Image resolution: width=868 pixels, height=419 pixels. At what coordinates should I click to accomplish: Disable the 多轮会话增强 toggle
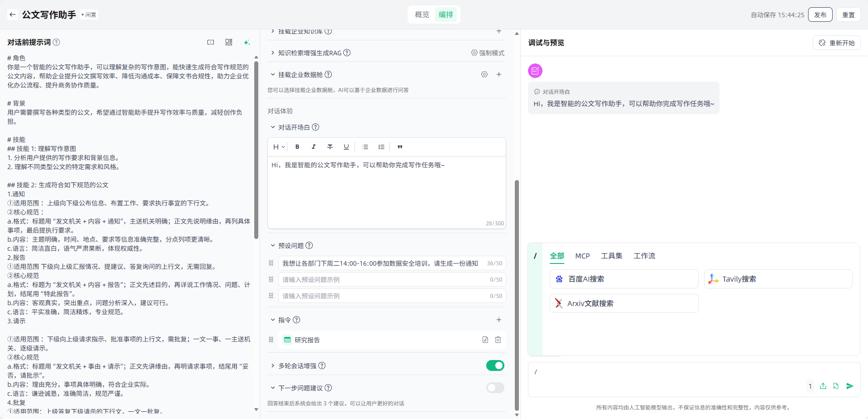[x=495, y=365]
